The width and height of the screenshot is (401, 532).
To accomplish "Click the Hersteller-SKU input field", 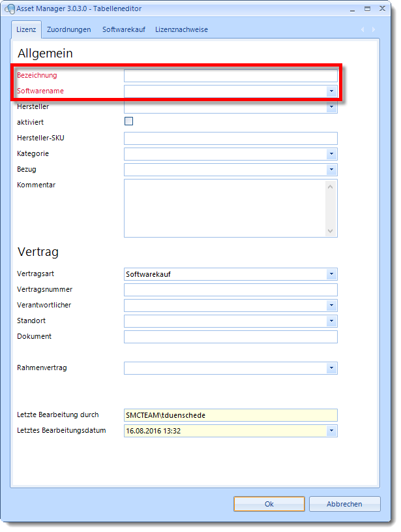I will pos(231,138).
